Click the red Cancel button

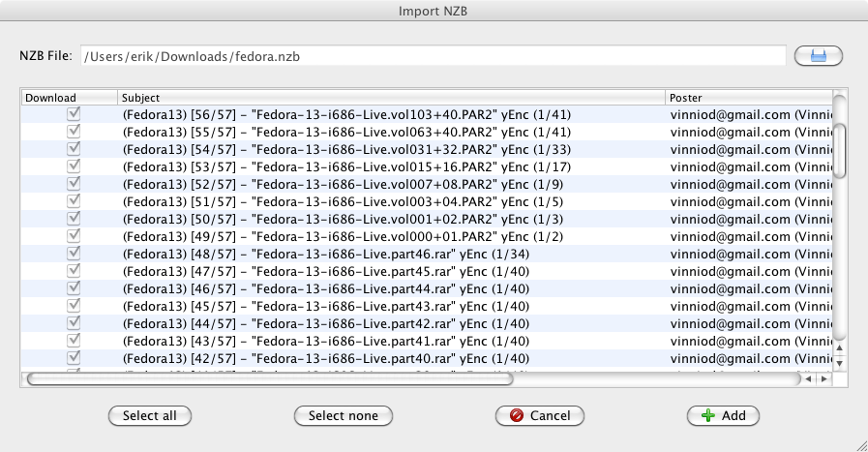click(x=540, y=415)
